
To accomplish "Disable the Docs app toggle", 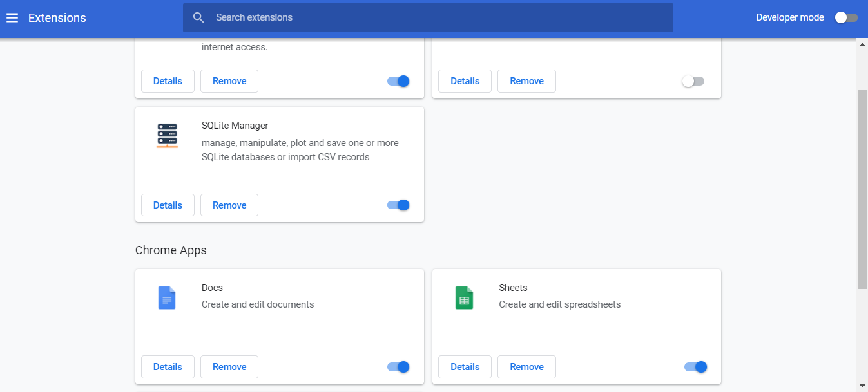I will [x=398, y=367].
